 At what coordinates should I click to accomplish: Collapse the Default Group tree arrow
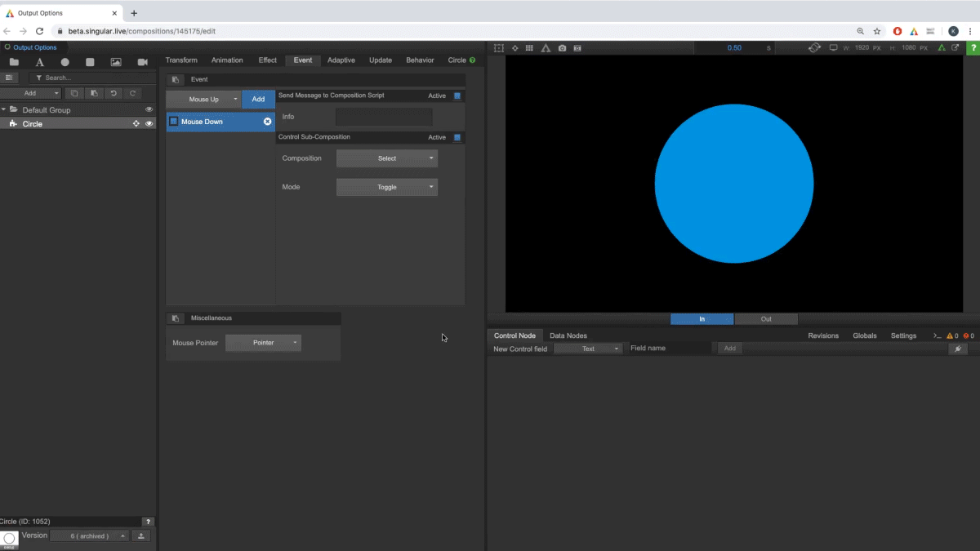(x=3, y=109)
